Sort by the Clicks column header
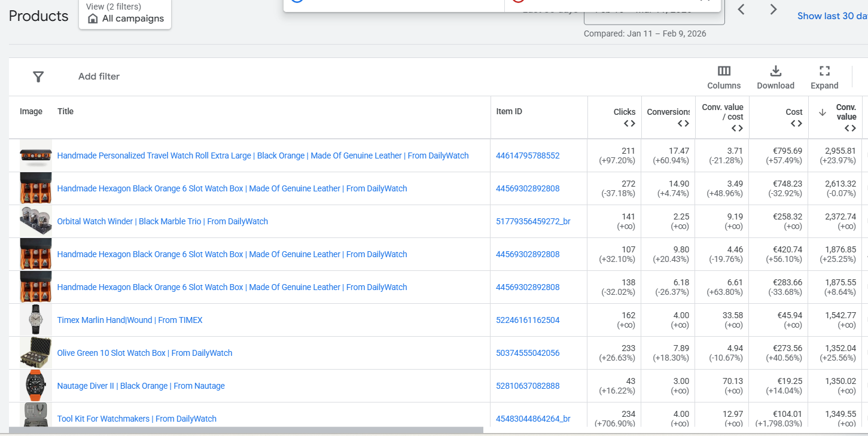Image resolution: width=868 pixels, height=436 pixels. 625,112
